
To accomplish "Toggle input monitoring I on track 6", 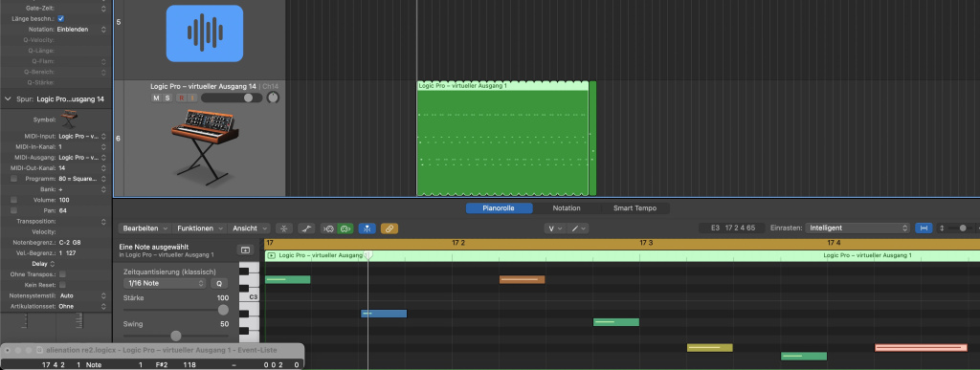I will point(192,98).
